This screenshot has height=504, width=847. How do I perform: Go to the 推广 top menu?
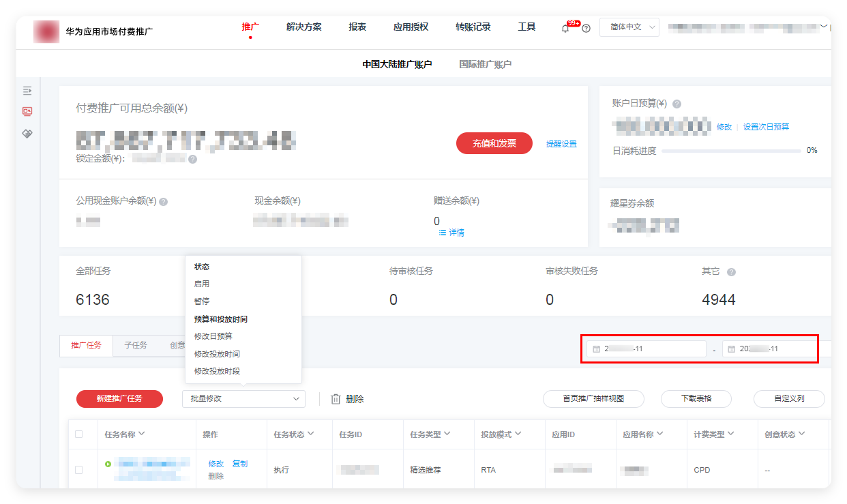click(250, 27)
